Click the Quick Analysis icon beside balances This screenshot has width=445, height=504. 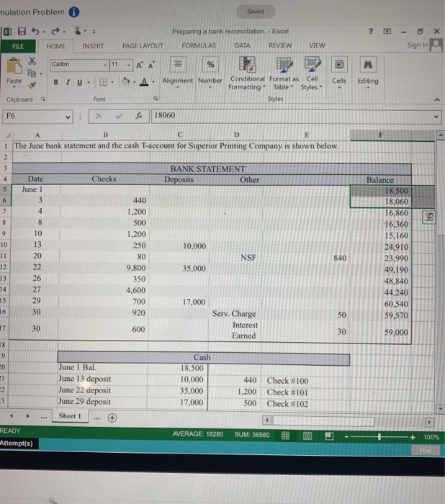coord(428,217)
